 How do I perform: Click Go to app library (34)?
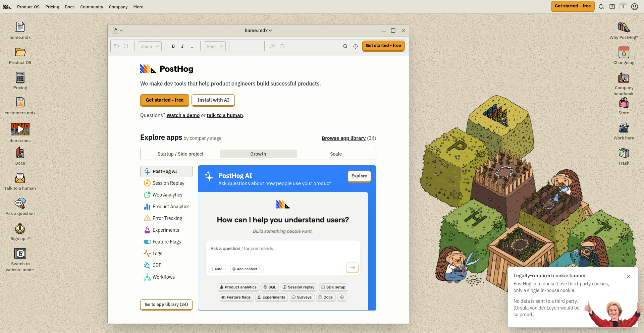166,304
